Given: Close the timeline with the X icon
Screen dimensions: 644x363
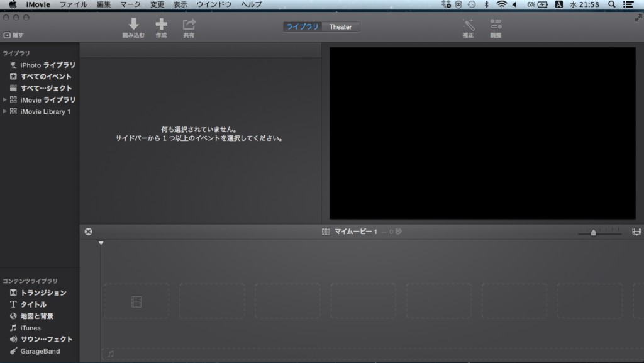Looking at the screenshot, I should click(x=88, y=232).
